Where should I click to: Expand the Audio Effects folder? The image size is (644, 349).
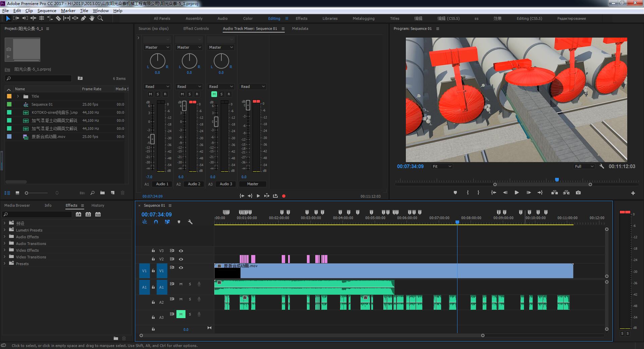(5, 237)
